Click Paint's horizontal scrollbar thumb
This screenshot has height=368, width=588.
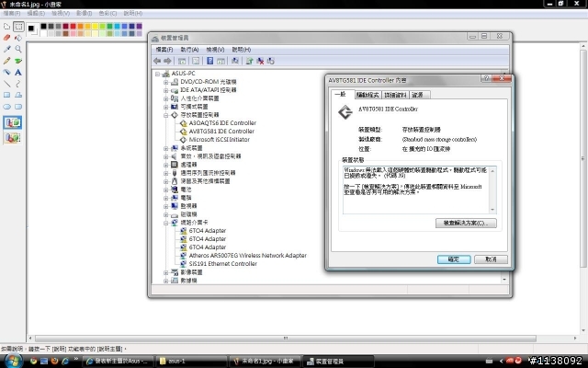[x=286, y=339]
